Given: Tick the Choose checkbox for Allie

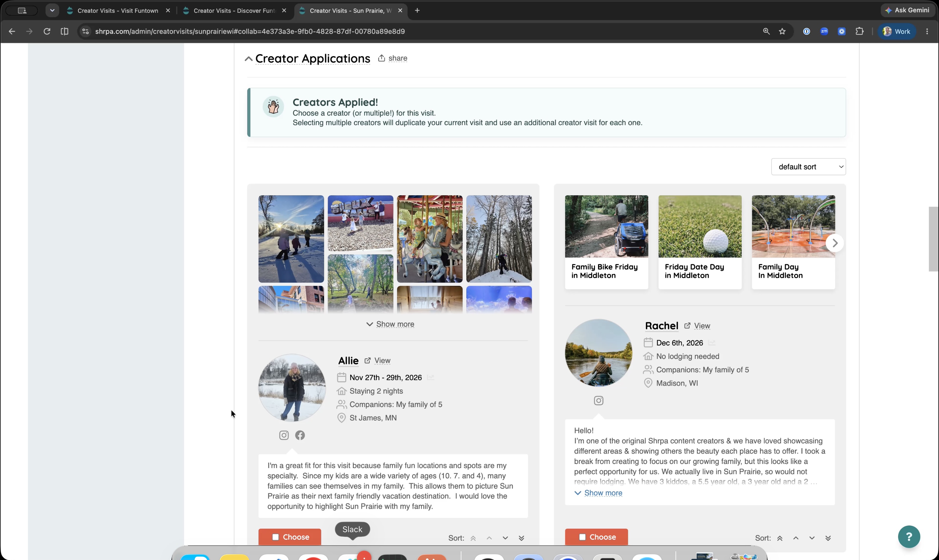Looking at the screenshot, I should coord(275,537).
